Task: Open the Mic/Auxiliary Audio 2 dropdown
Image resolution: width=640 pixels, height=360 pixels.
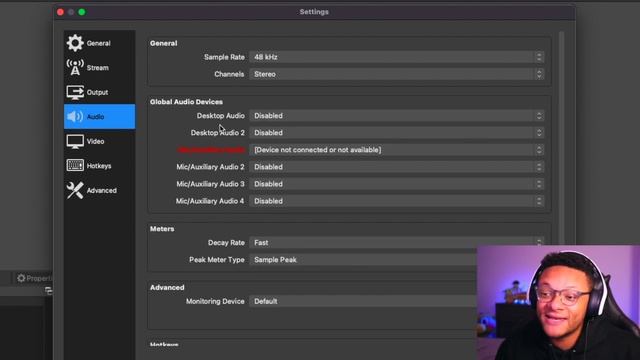Action: (x=396, y=167)
